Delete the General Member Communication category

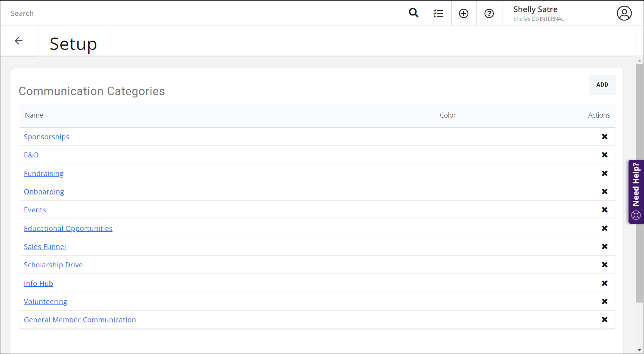[x=605, y=320]
